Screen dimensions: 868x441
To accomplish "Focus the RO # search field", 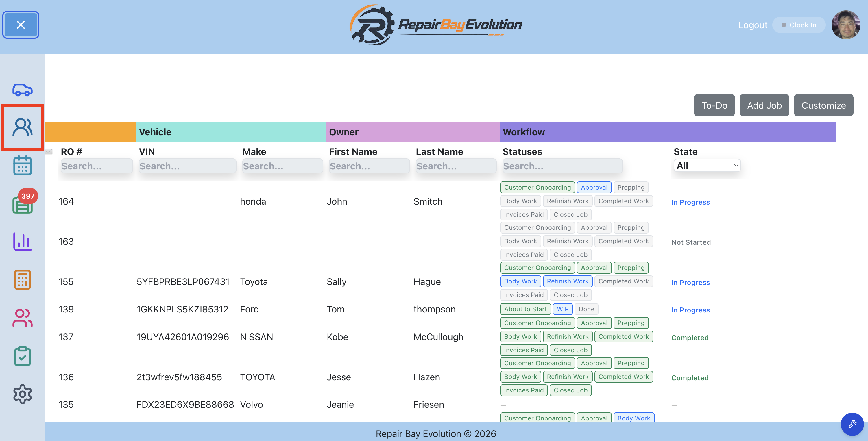I will pos(97,166).
